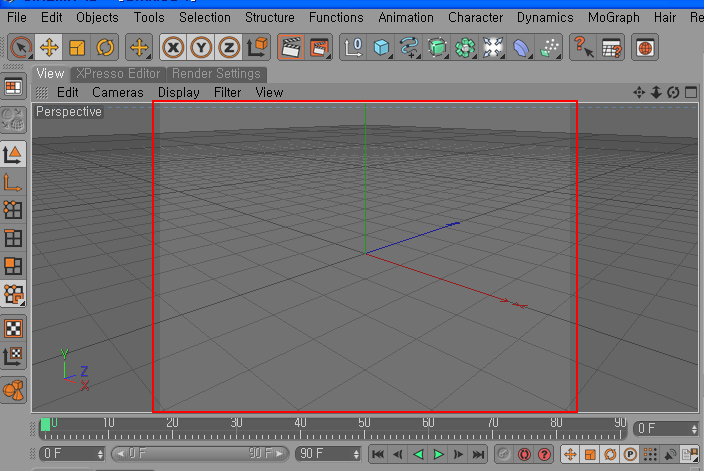
Task: Render in Picture Viewer
Action: coord(319,47)
